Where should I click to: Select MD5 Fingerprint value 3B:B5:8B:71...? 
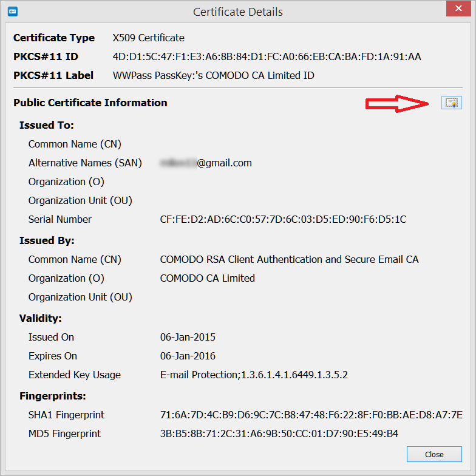coord(279,433)
